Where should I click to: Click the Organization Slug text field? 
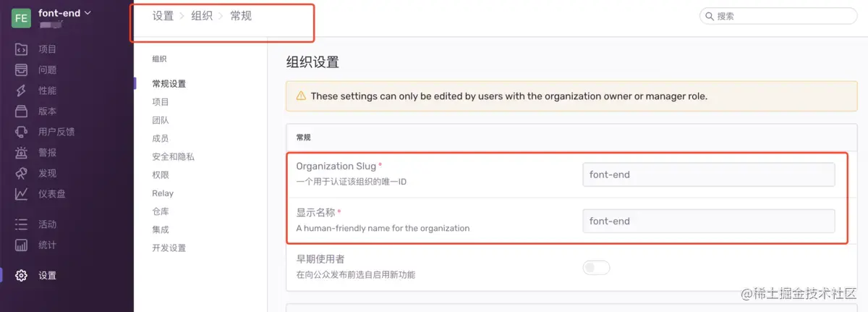pyautogui.click(x=708, y=174)
